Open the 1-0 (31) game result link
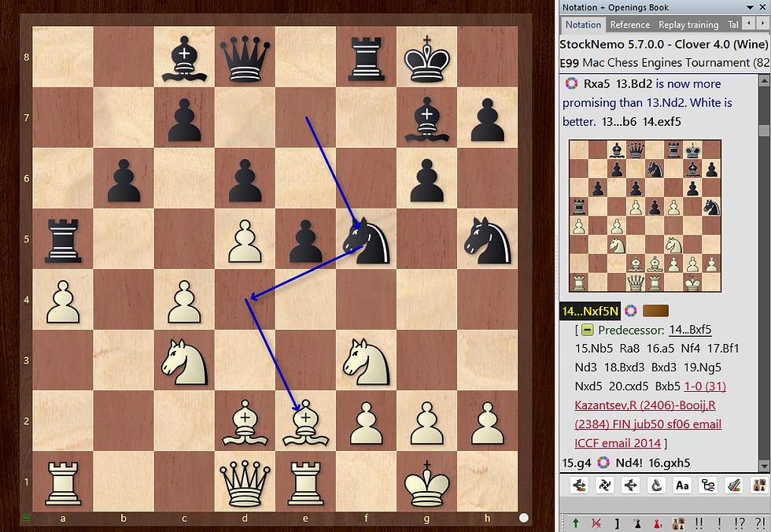This screenshot has width=771, height=532. click(705, 386)
